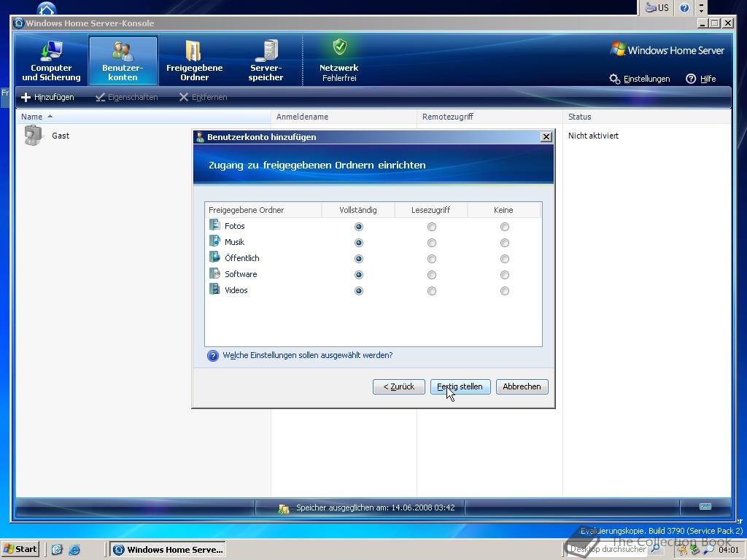Select Keine for Fotos
Viewport: 747px width, 560px height.
[505, 227]
